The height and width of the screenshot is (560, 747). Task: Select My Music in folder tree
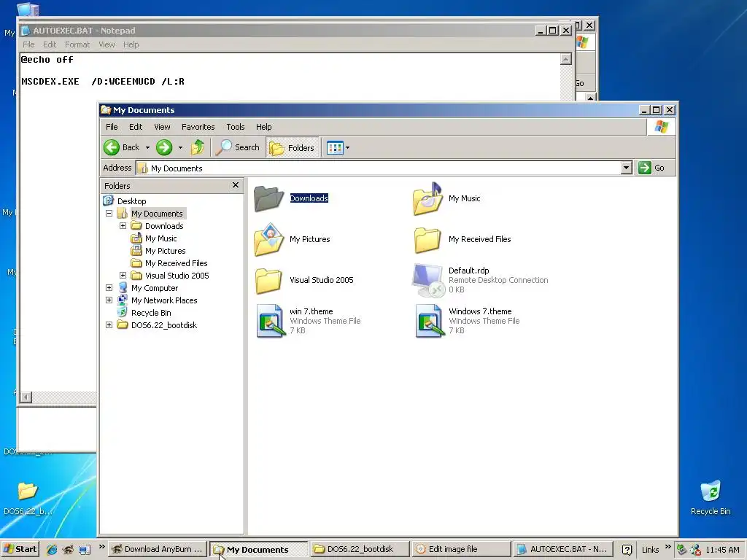click(x=161, y=238)
